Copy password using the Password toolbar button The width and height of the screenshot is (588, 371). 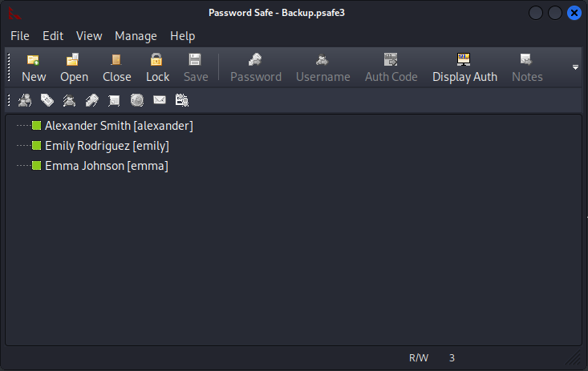[x=256, y=68]
